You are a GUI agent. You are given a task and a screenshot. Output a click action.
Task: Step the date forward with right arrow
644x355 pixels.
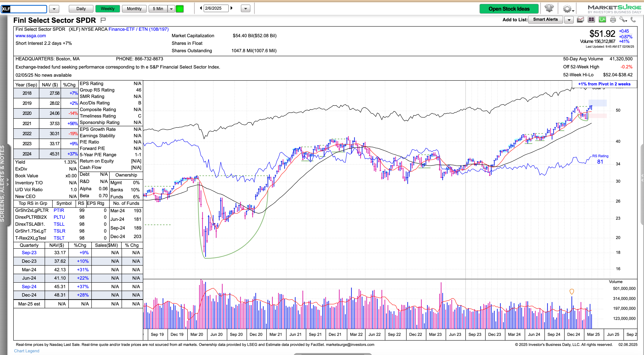click(x=232, y=8)
